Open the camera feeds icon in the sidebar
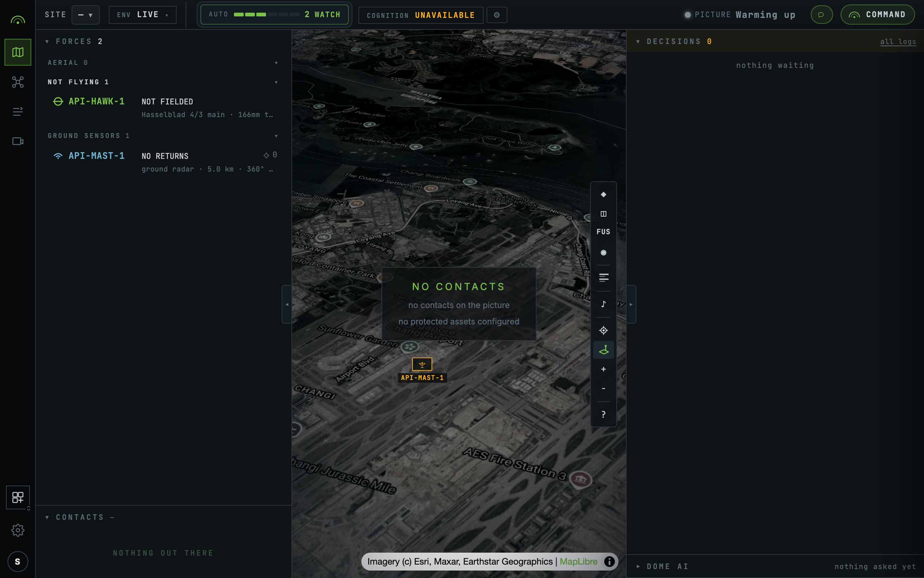924x578 pixels. coord(18,141)
